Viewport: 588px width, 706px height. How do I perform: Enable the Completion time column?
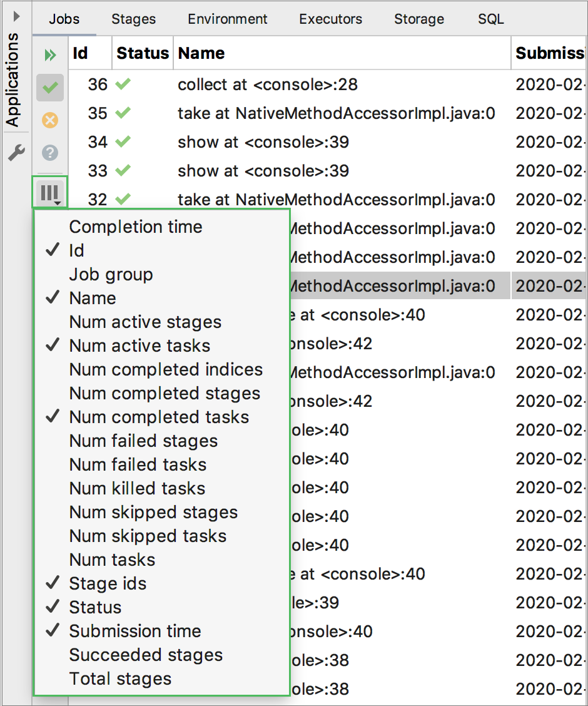(135, 227)
